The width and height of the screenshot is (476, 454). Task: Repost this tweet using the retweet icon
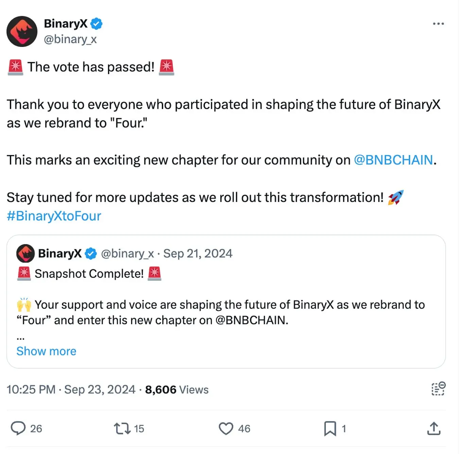pos(122,428)
